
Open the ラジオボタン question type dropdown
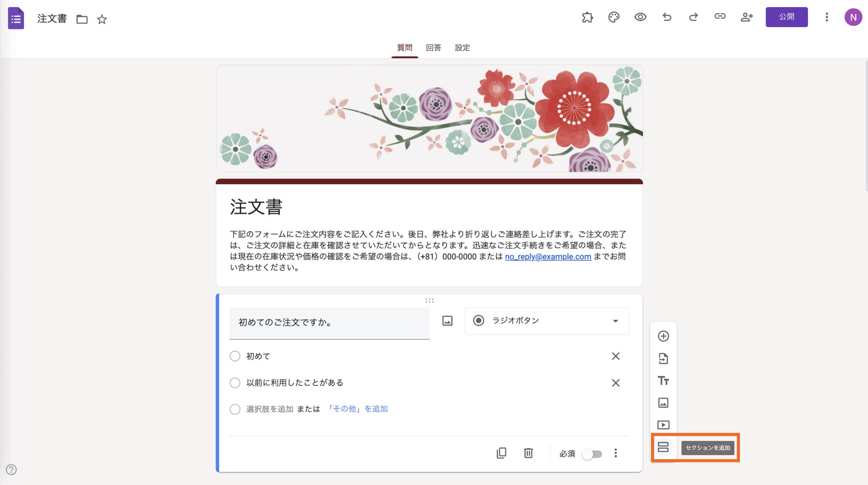[547, 321]
